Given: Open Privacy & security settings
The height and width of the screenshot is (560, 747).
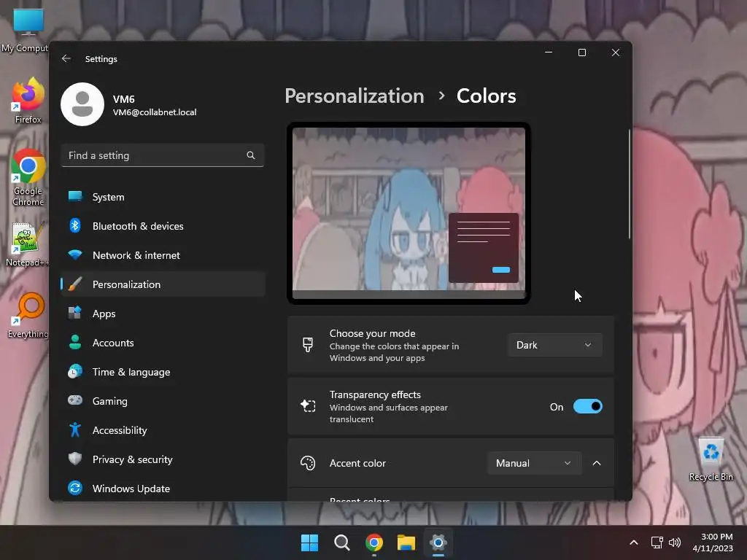Looking at the screenshot, I should (163, 459).
